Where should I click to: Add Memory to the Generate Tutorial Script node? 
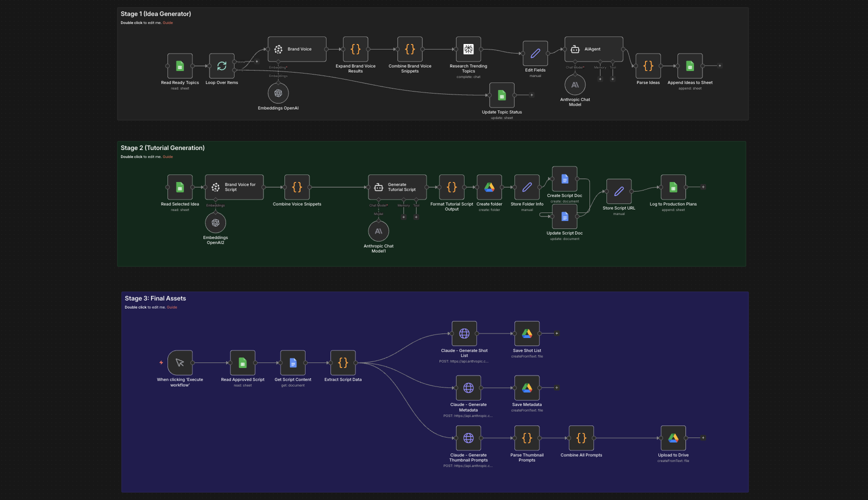coord(403,217)
